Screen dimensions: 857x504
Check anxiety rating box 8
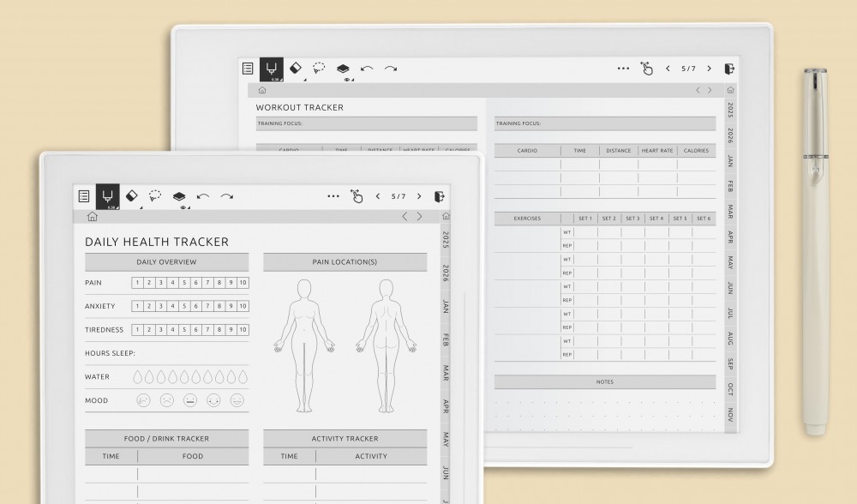click(x=219, y=306)
